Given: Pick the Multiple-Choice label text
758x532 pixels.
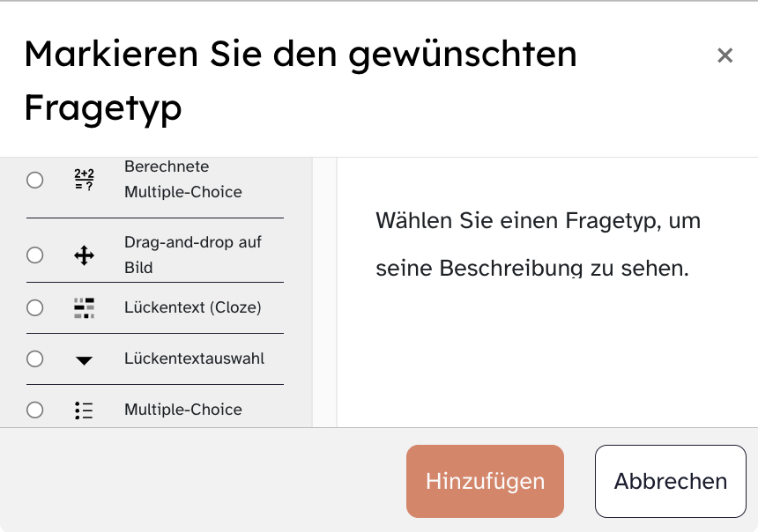Looking at the screenshot, I should coord(182,410).
